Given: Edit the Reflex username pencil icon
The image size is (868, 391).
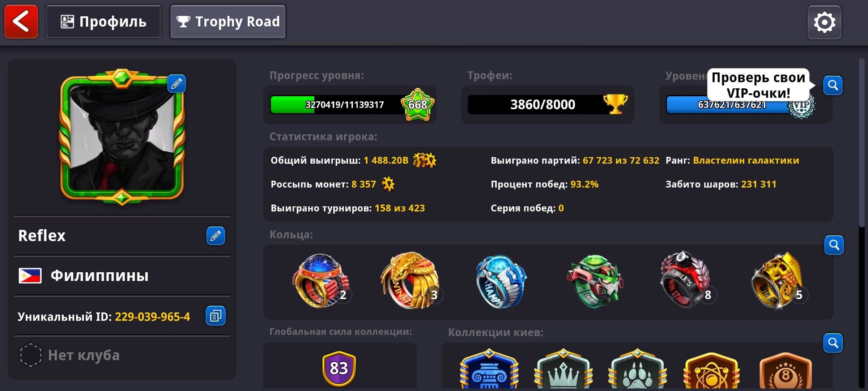Looking at the screenshot, I should (216, 236).
